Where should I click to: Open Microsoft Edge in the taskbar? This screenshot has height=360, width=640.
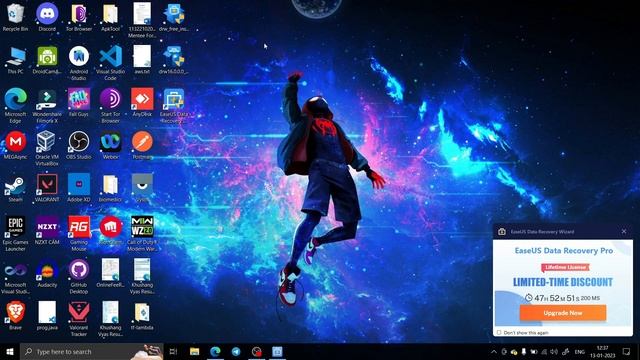coord(216,351)
